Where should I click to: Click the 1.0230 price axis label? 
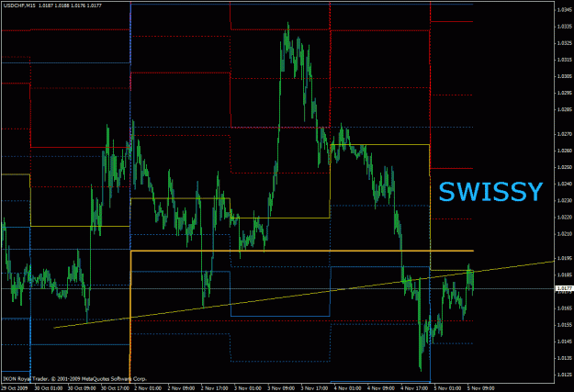(565, 200)
